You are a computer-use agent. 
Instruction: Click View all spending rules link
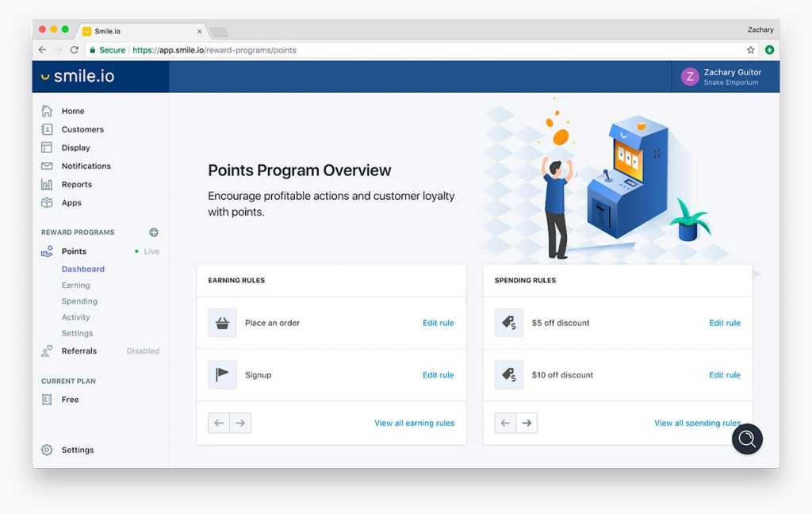[697, 424]
